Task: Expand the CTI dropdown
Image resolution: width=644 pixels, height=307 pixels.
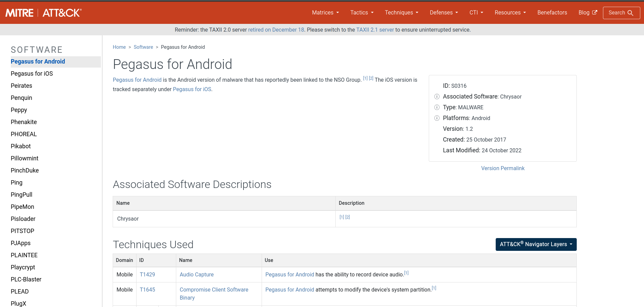Action: 476,13
